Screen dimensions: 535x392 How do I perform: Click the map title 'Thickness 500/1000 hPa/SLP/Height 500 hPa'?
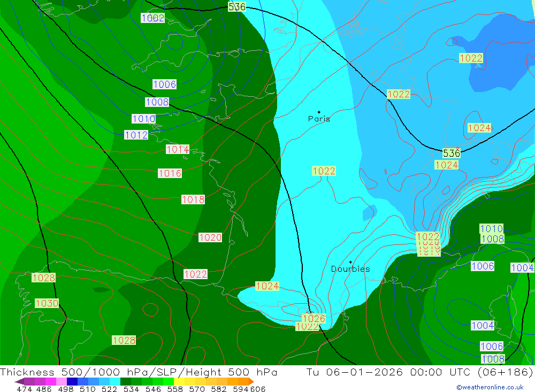[139, 372]
